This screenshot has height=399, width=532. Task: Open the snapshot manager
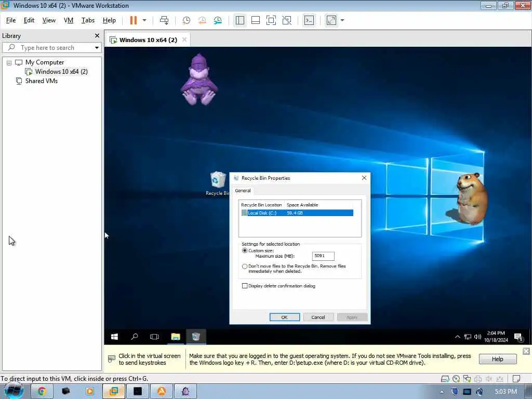pyautogui.click(x=218, y=20)
